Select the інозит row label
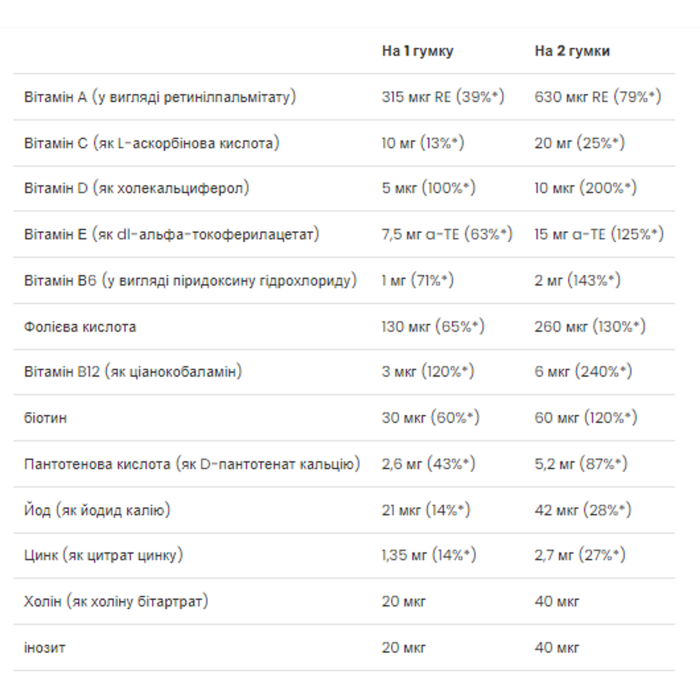The image size is (700, 700). tap(45, 648)
